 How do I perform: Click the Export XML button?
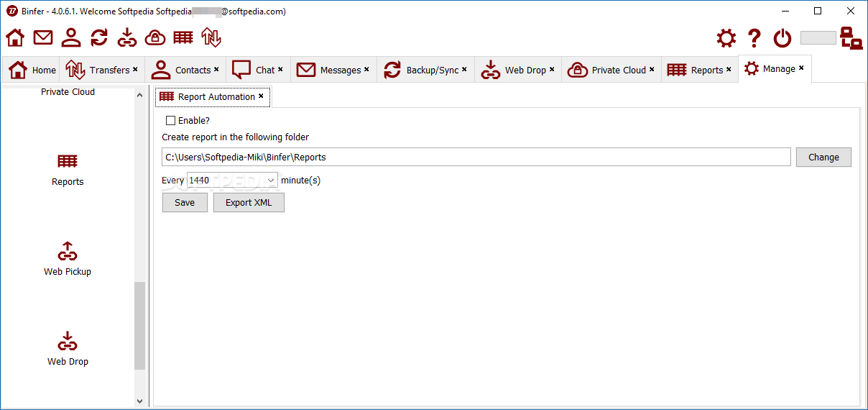pos(249,203)
